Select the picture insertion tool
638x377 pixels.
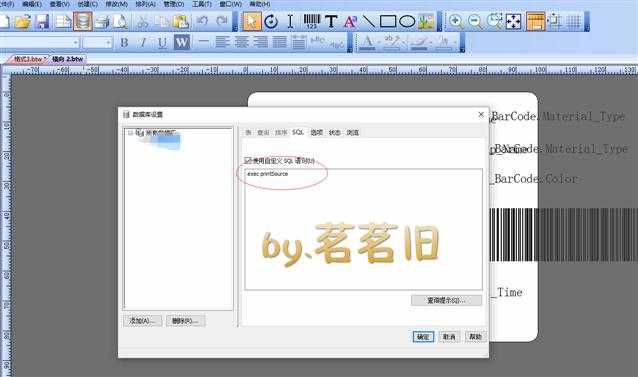pyautogui.click(x=426, y=21)
